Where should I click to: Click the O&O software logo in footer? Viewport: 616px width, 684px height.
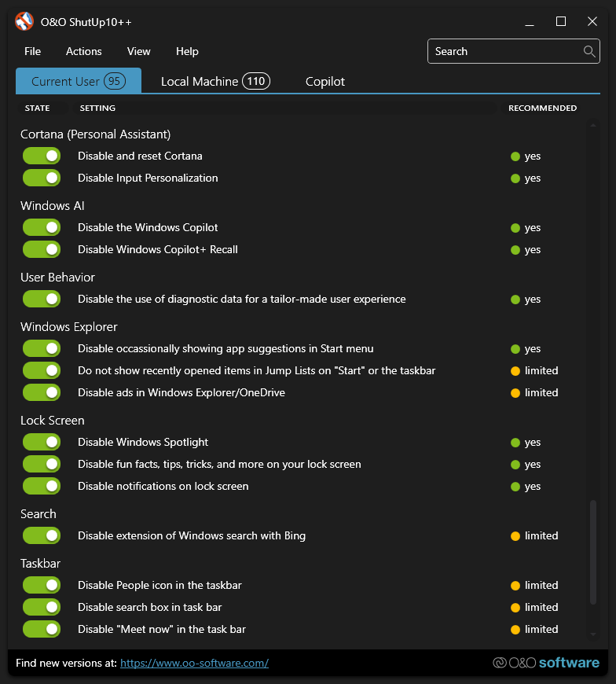click(x=545, y=663)
